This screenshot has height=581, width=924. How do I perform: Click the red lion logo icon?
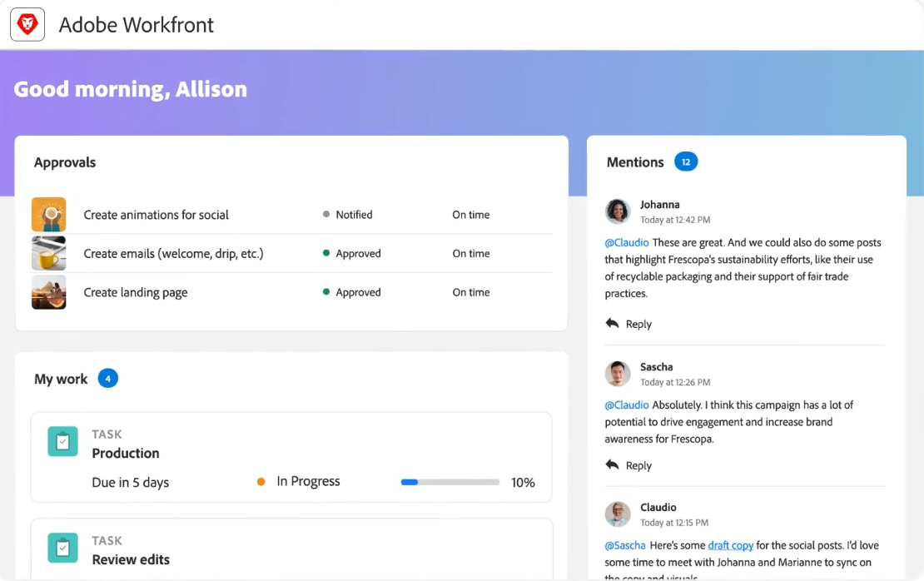click(x=27, y=24)
